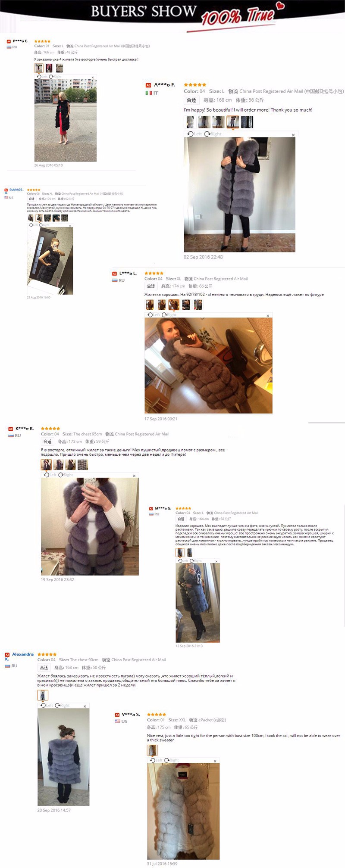Rotate left in A***o F.'s photo viewer
345x868 pixels.
coord(194,134)
